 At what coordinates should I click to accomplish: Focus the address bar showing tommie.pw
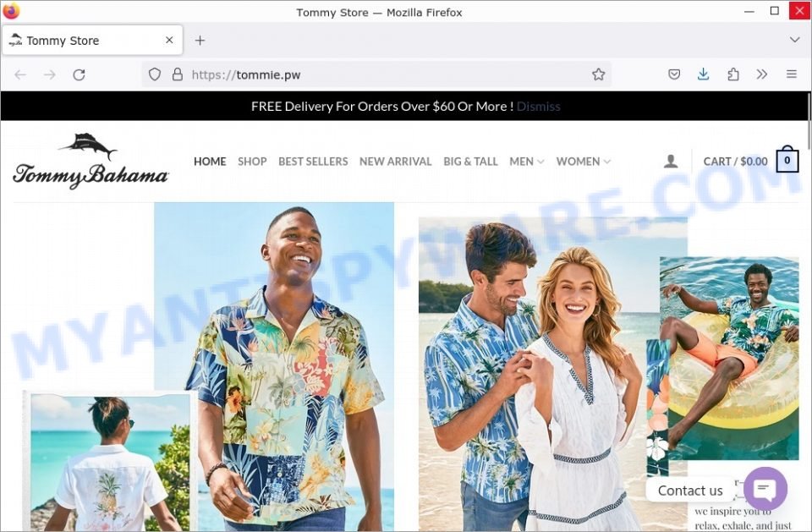click(376, 74)
